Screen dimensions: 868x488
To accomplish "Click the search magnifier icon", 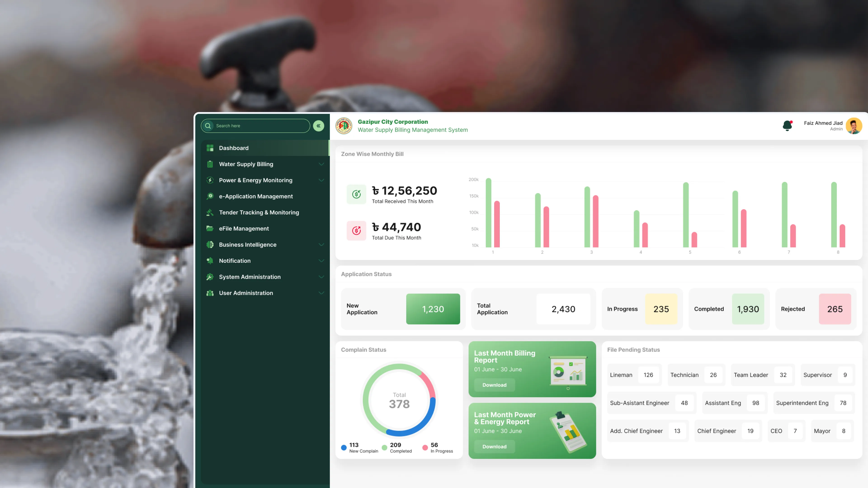I will (x=208, y=126).
